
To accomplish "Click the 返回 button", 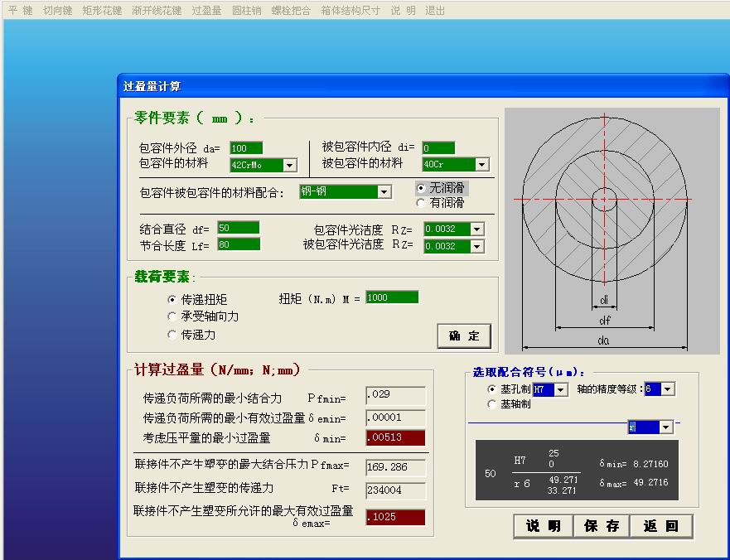I will click(661, 526).
